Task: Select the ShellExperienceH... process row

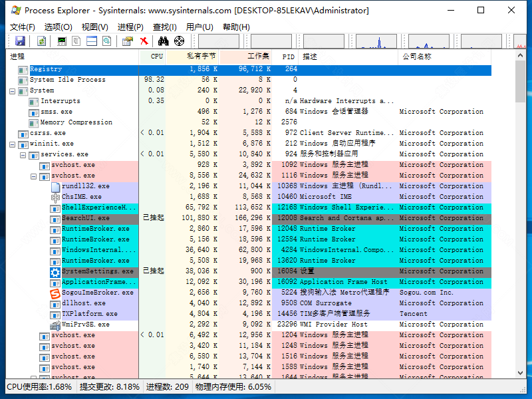Action: pos(249,207)
